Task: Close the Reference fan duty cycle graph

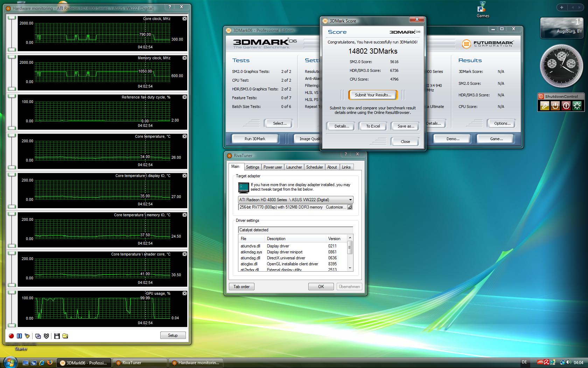Action: (x=184, y=97)
